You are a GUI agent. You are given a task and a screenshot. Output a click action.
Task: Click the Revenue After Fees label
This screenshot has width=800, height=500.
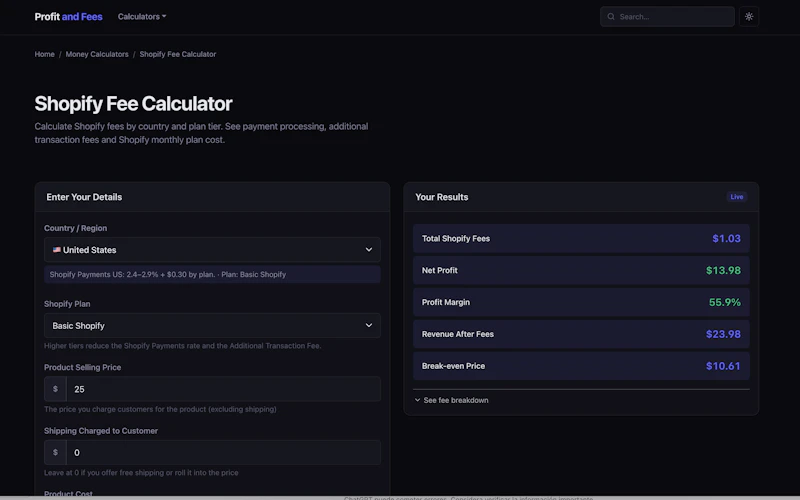458,334
